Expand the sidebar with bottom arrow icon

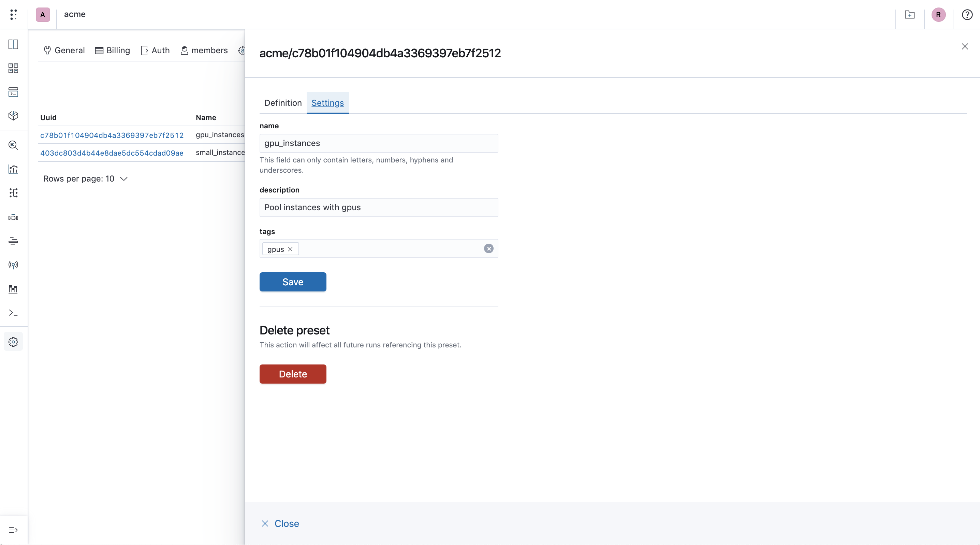[x=13, y=530]
